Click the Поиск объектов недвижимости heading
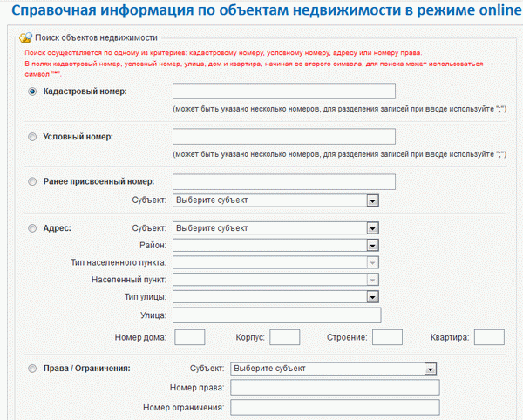 96,37
